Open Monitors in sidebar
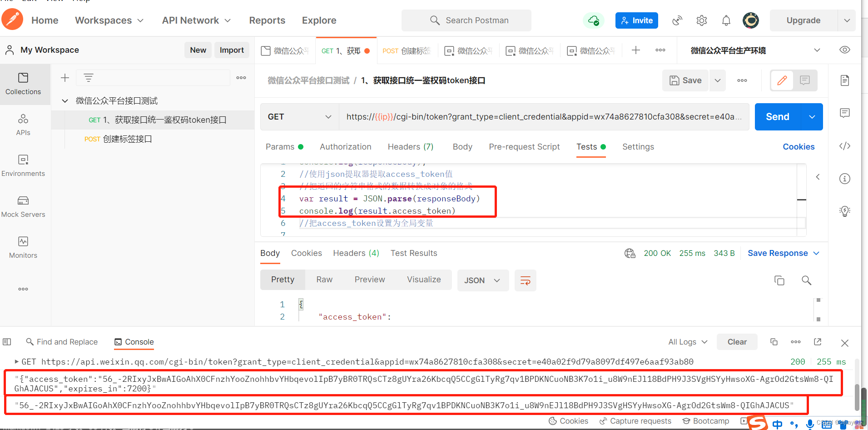 (23, 248)
